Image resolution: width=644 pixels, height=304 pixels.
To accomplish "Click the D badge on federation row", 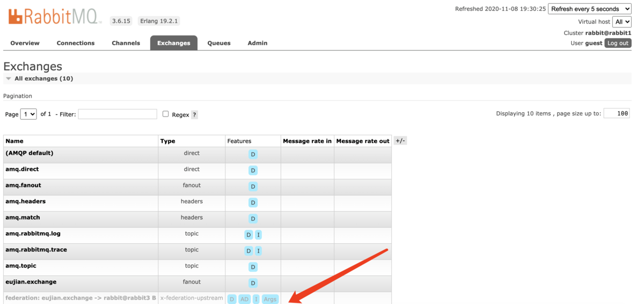I will [x=232, y=299].
